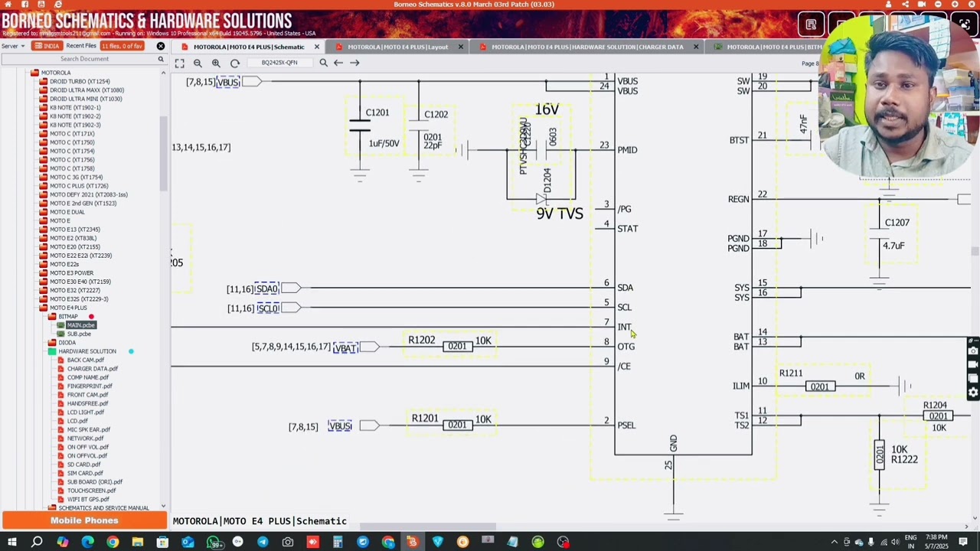
Task: Expand the MOTOROLA root folder
Action: (55, 73)
